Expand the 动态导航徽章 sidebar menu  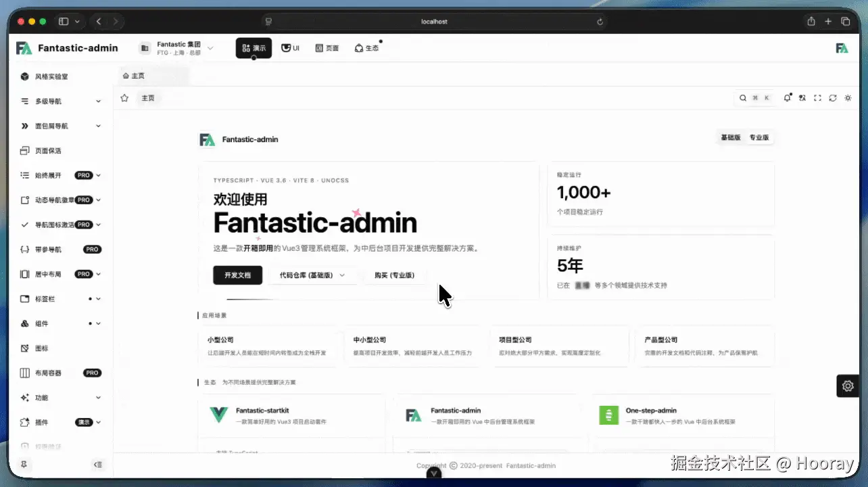click(59, 200)
